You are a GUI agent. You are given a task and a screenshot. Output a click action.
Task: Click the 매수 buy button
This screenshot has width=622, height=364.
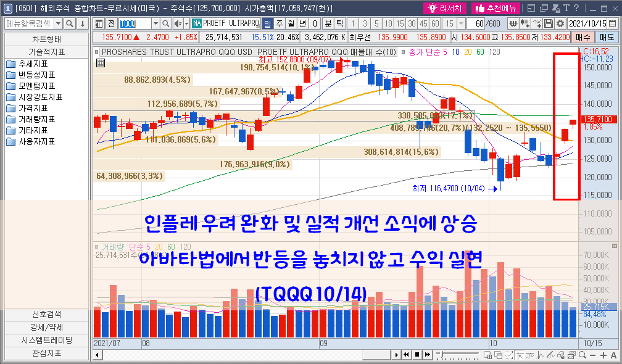[583, 37]
